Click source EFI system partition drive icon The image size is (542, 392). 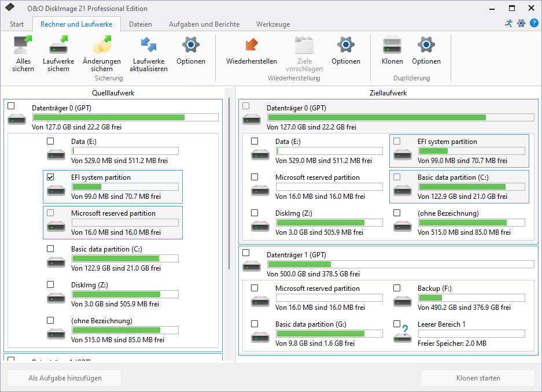[x=56, y=190]
